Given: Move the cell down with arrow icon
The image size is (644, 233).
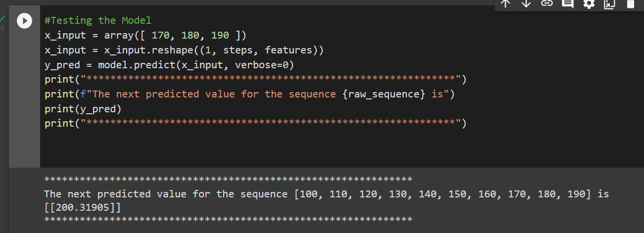Looking at the screenshot, I should (526, 3).
